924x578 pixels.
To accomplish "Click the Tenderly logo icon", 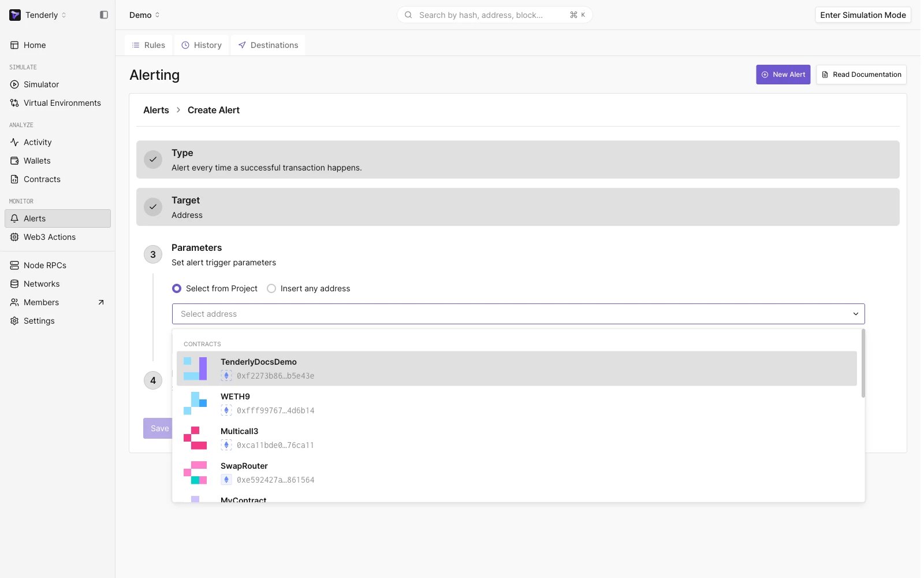I will point(15,15).
